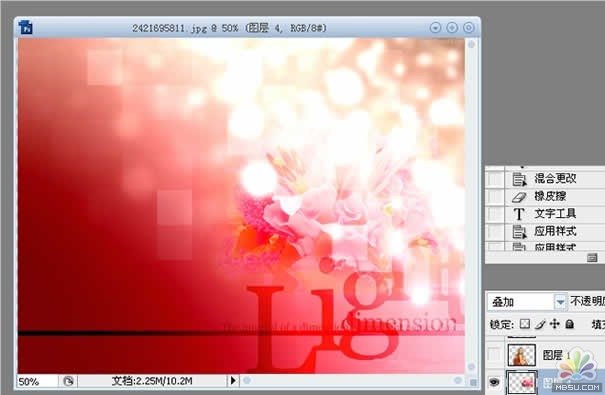Click the status bar preview icon beside zoom

(x=68, y=381)
